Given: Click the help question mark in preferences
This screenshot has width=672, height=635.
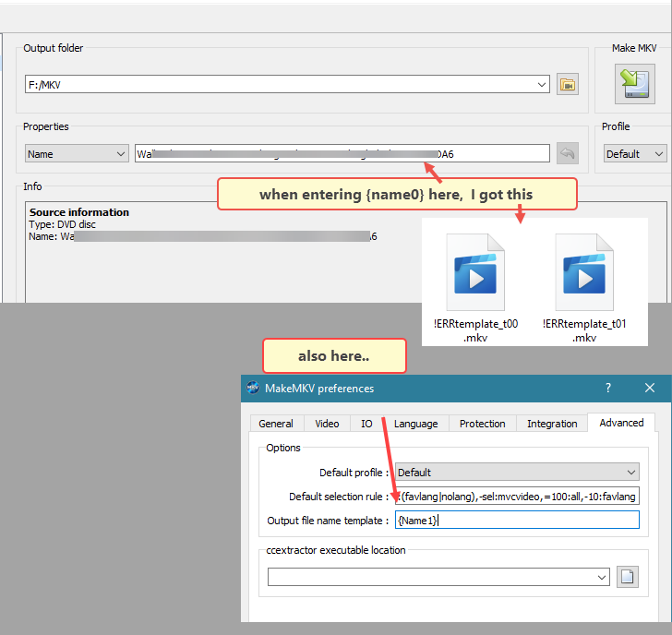Looking at the screenshot, I should 608,388.
